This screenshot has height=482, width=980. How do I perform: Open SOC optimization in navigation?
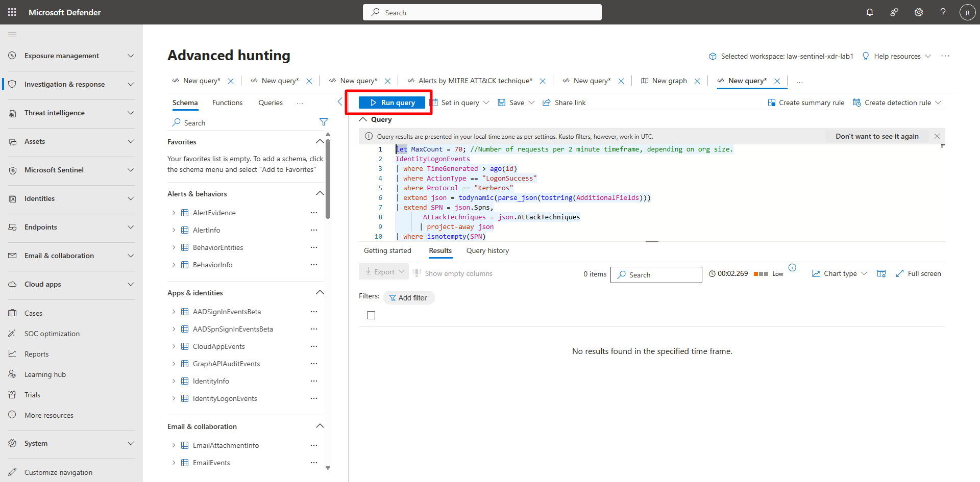(x=52, y=334)
